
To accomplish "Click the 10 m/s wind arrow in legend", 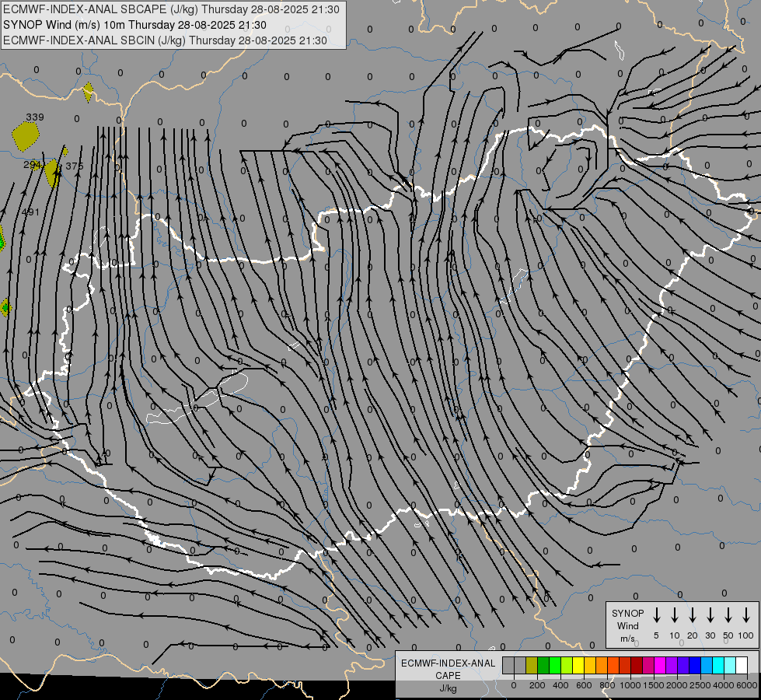I will click(675, 615).
